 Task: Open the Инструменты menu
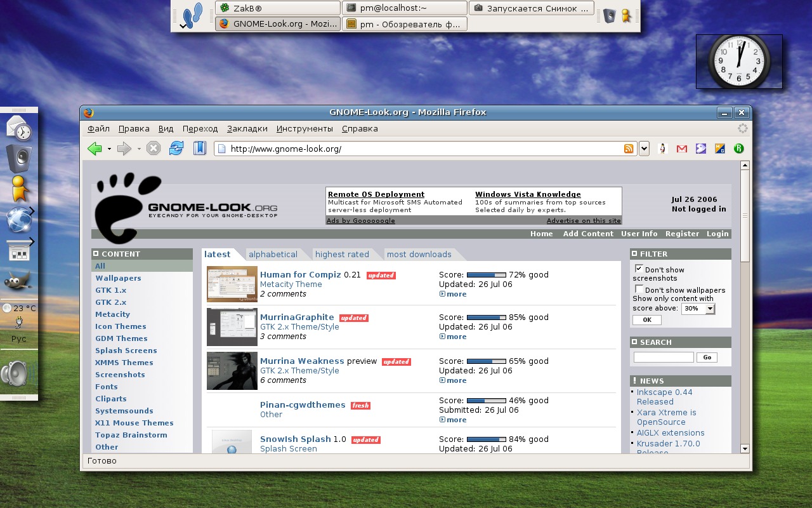click(x=304, y=128)
